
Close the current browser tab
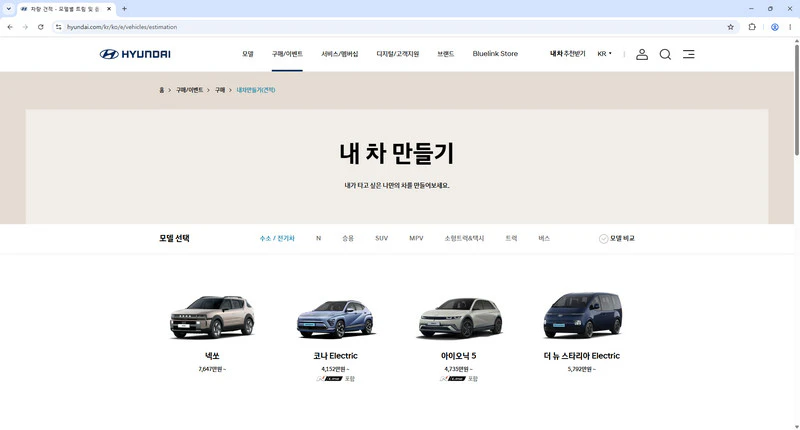pos(109,9)
